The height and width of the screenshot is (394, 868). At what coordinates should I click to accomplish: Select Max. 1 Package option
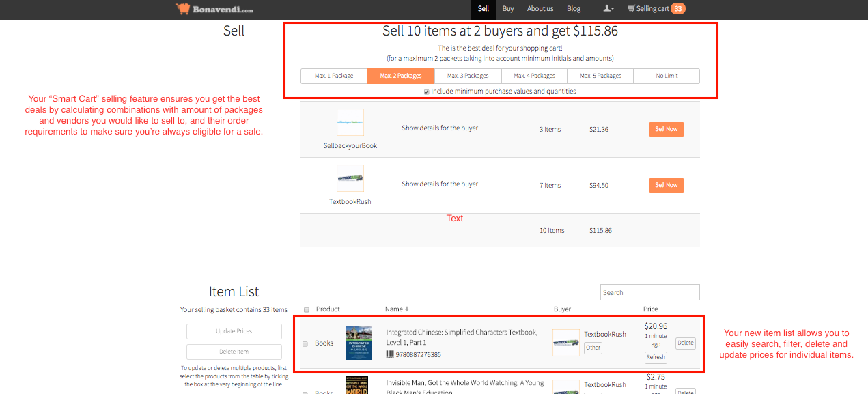pyautogui.click(x=334, y=76)
